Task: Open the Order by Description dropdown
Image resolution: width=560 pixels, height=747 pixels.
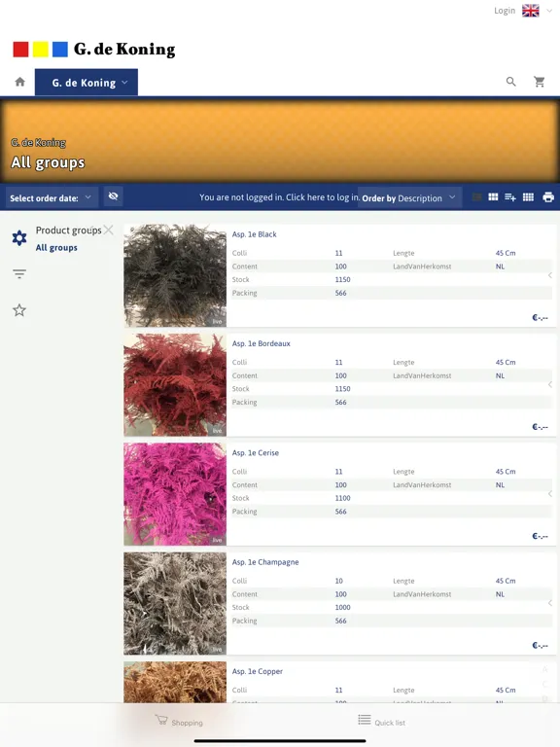Action: 409,198
